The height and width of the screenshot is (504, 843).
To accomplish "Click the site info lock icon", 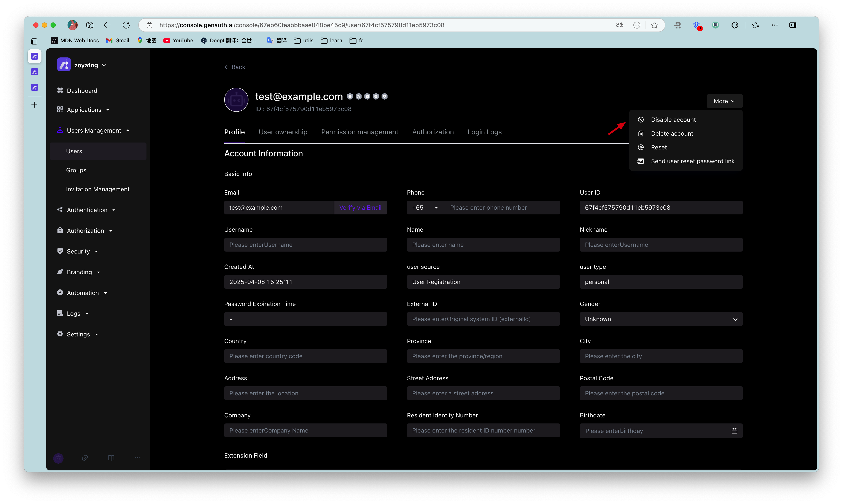I will [149, 25].
